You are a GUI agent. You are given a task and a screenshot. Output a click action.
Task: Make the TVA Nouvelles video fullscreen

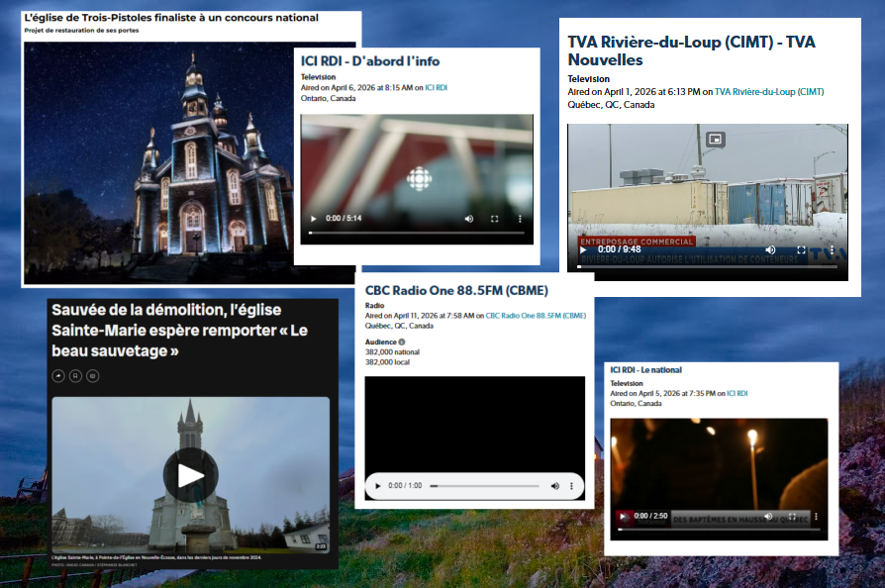[x=802, y=250]
